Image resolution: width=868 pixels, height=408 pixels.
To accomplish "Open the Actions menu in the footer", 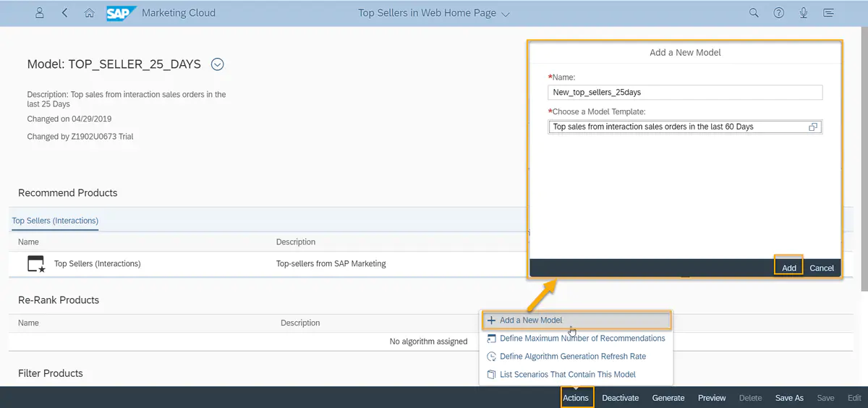I will point(576,397).
